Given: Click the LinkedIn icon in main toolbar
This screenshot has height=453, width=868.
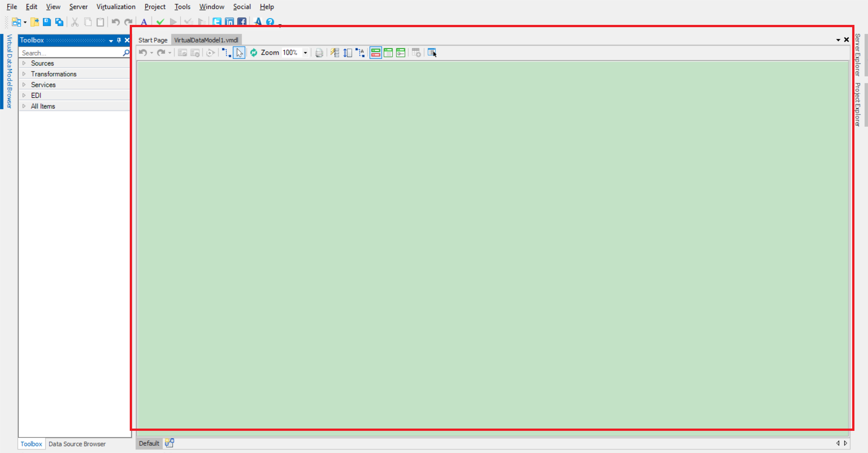Looking at the screenshot, I should [x=230, y=22].
